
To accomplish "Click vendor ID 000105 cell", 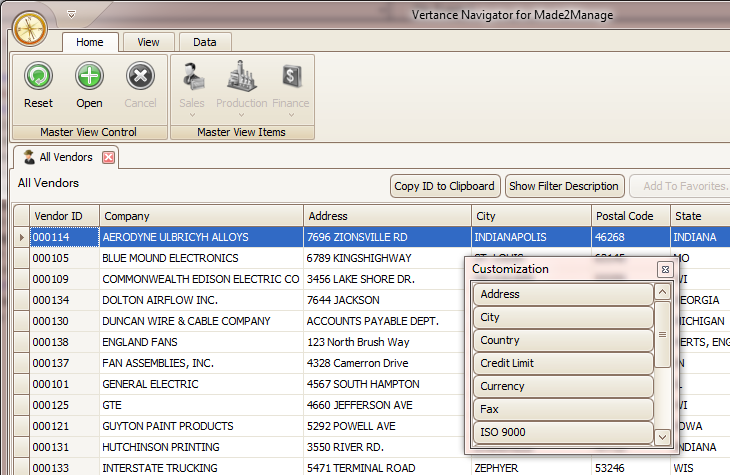I will (65, 258).
